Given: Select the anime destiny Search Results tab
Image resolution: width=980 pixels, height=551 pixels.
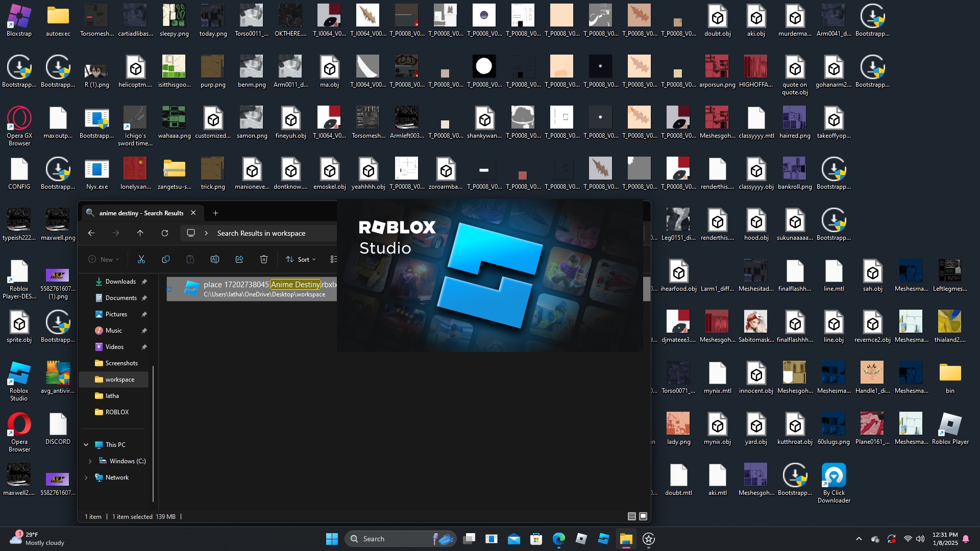Looking at the screenshot, I should (140, 213).
